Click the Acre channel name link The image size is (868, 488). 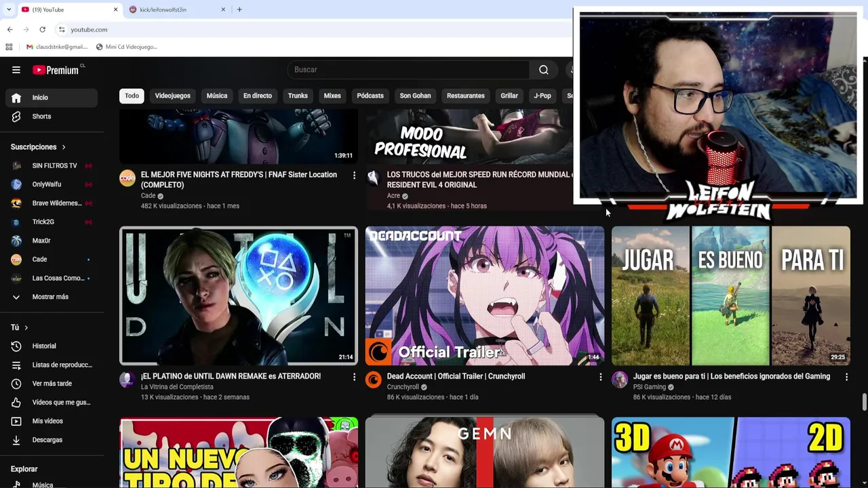coord(393,196)
